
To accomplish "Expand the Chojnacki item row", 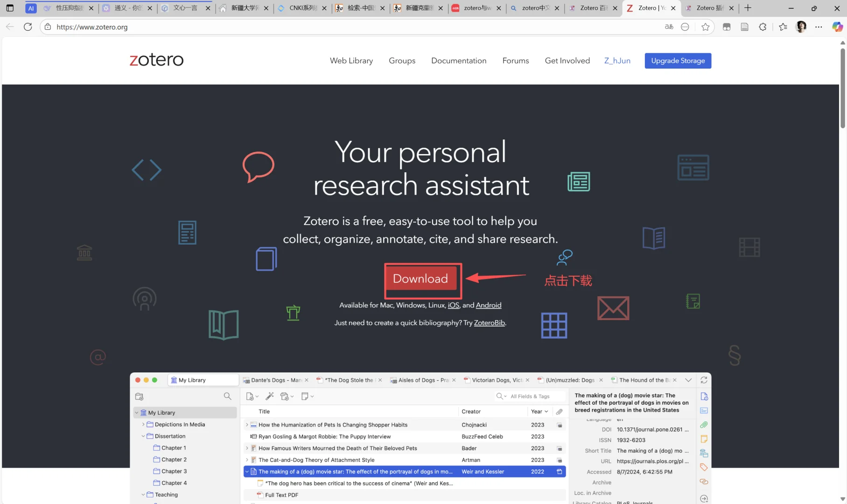I will (x=247, y=425).
